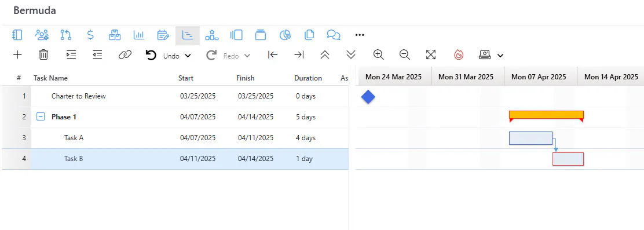644x230 pixels.
Task: Open the chat comments icon
Action: pyautogui.click(x=334, y=35)
